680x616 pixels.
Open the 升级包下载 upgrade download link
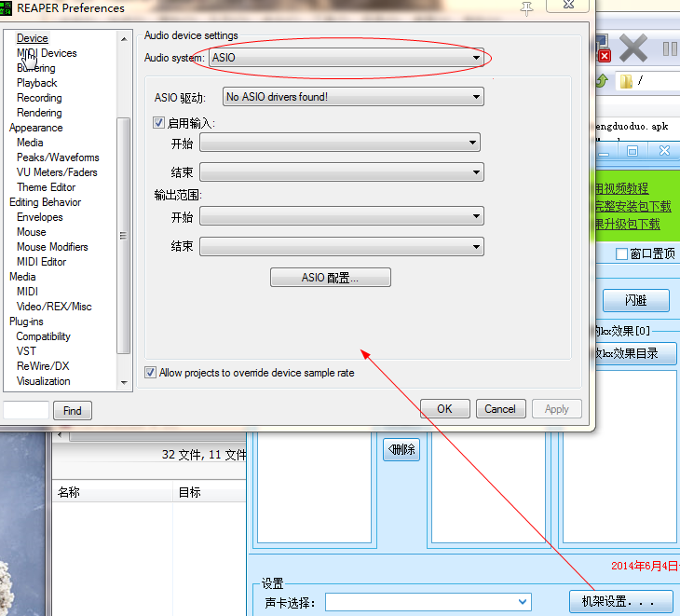pos(628,225)
